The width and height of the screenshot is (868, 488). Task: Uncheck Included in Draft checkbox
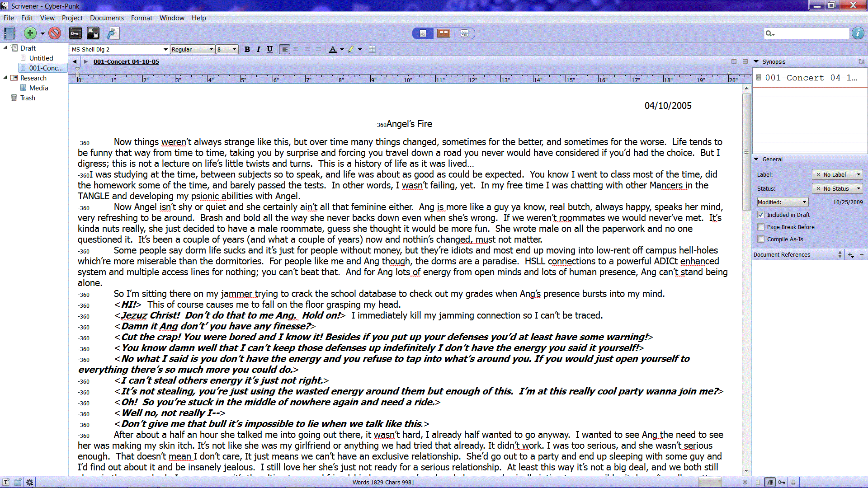pos(761,215)
